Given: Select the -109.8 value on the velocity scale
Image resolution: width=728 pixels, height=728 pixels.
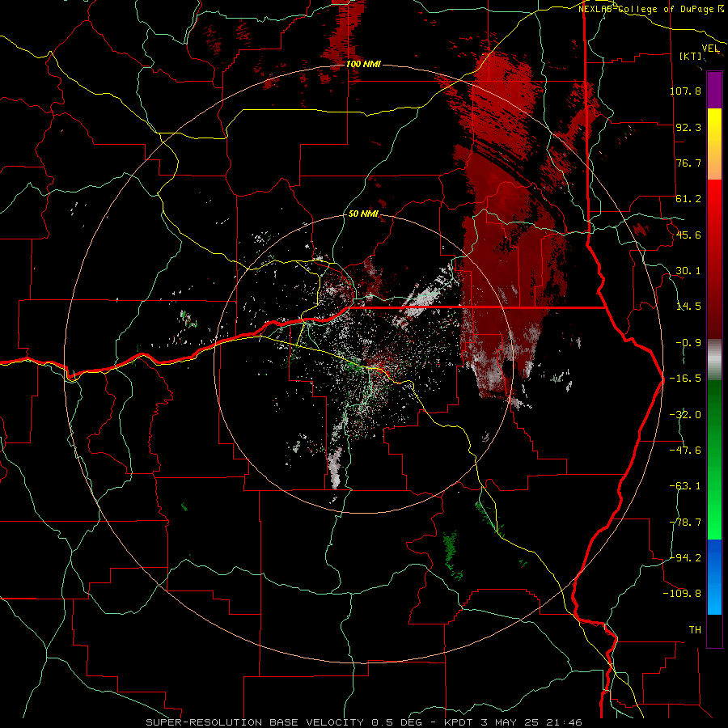Looking at the screenshot, I should coord(683,594).
